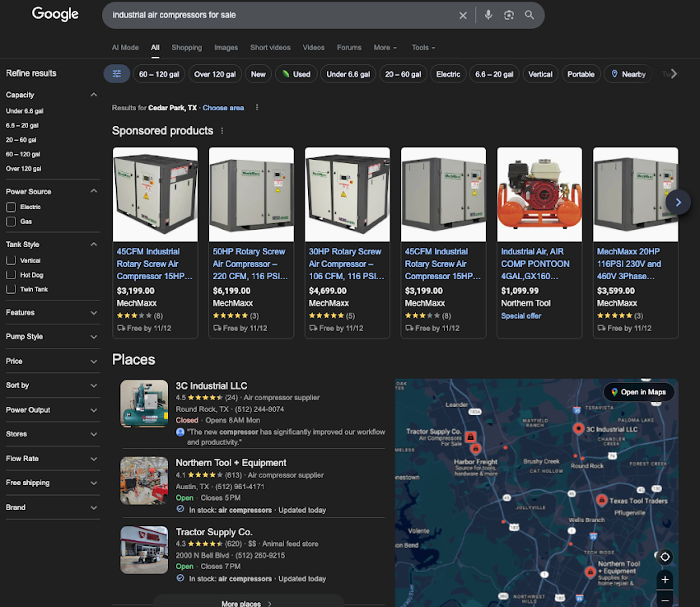
Task: Open Northern Tool + Equipment listing title
Action: click(231, 463)
